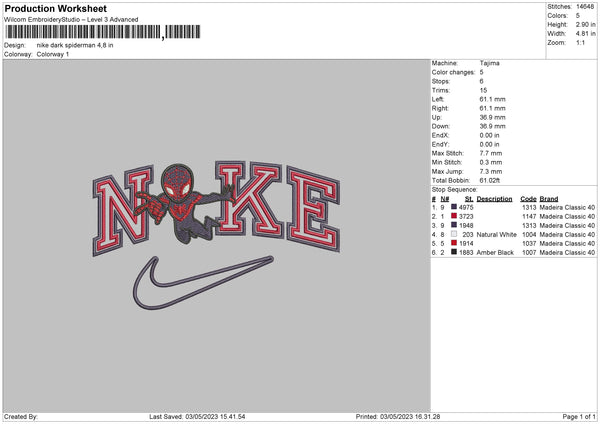Click the thread code 1037
Screen dimensions: 600x424
[x=529, y=243]
